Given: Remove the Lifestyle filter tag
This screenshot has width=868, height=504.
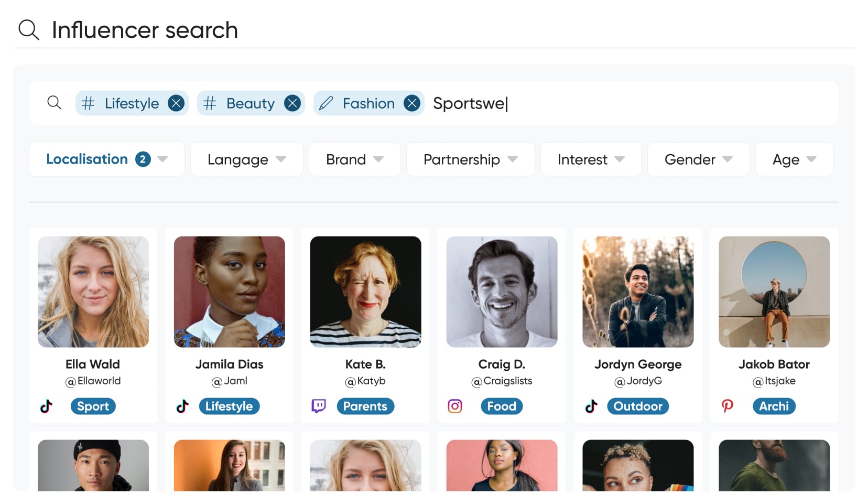Looking at the screenshot, I should (x=176, y=103).
